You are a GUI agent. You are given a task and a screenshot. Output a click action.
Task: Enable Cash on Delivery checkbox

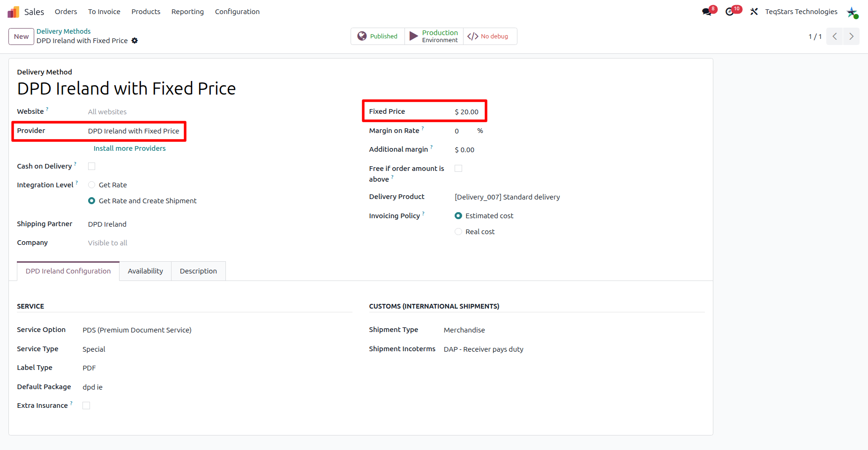(92, 166)
